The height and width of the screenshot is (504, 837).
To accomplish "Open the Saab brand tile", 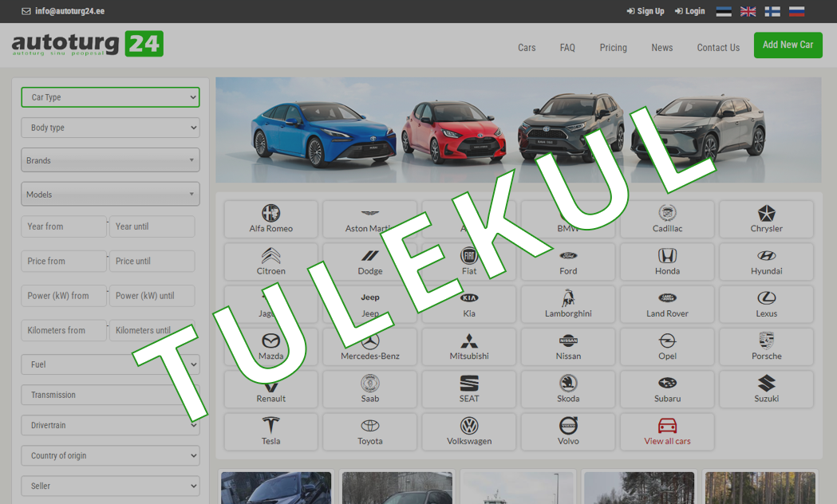I will tap(370, 389).
